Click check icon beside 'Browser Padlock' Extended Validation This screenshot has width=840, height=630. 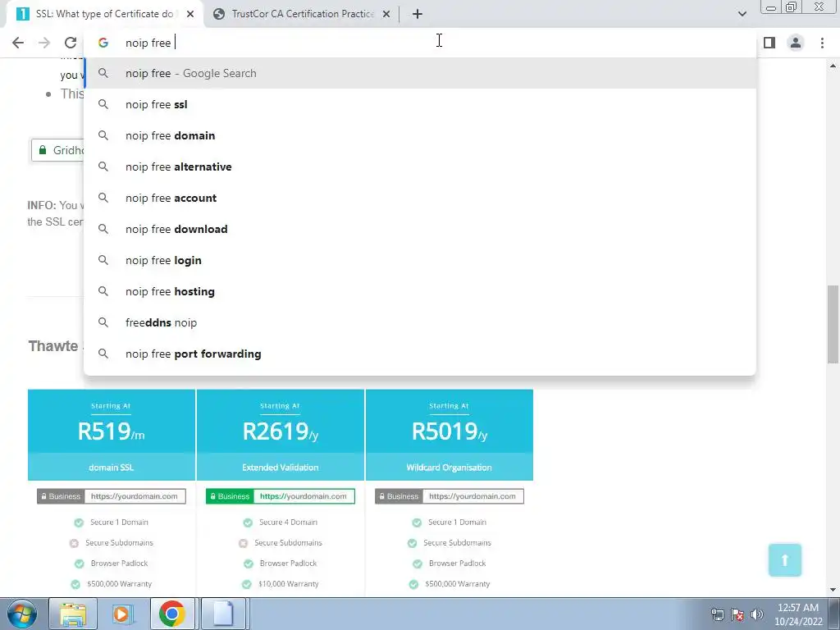coord(248,564)
